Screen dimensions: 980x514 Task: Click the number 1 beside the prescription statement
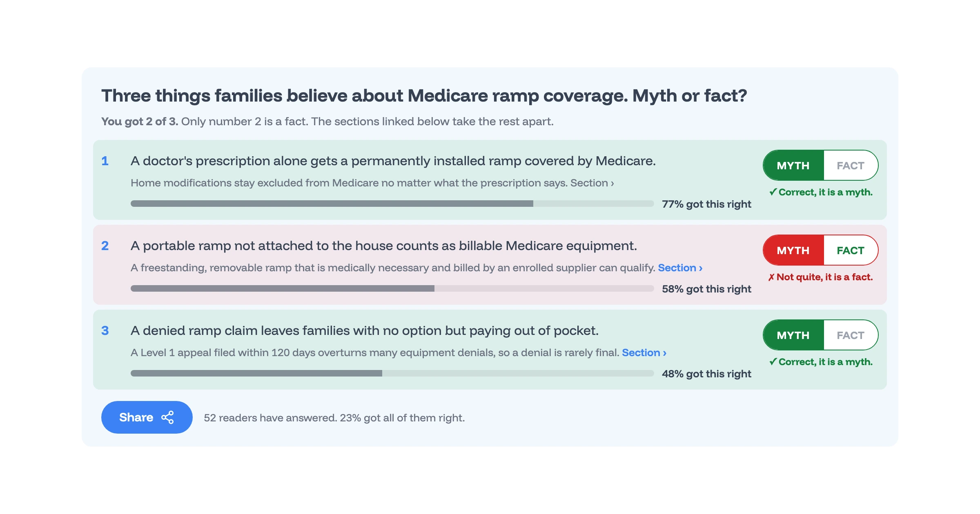[105, 161]
